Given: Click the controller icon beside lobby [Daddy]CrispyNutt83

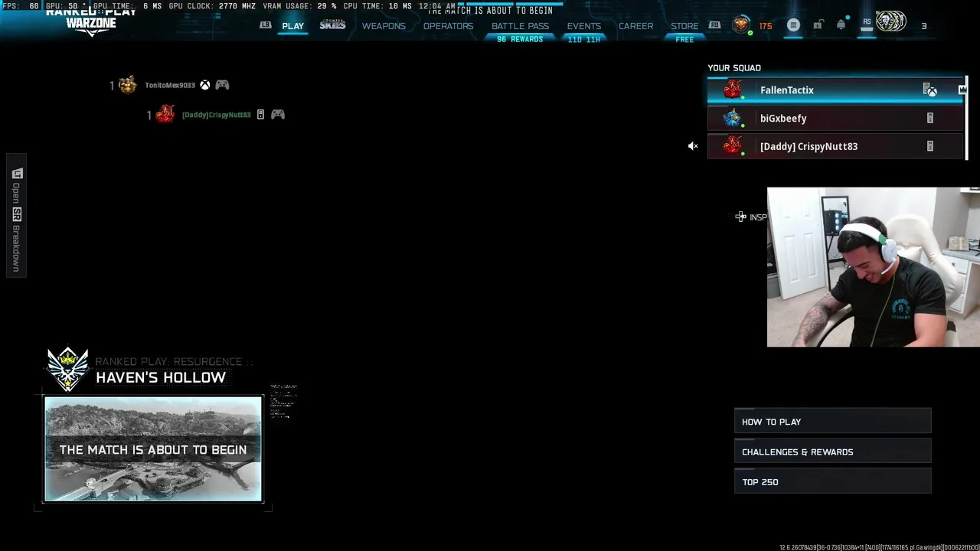Looking at the screenshot, I should click(x=278, y=115).
